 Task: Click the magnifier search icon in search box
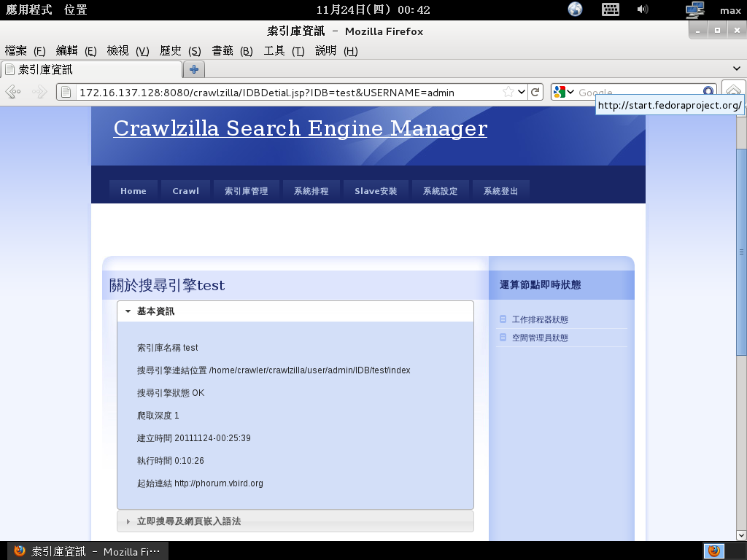pos(708,92)
